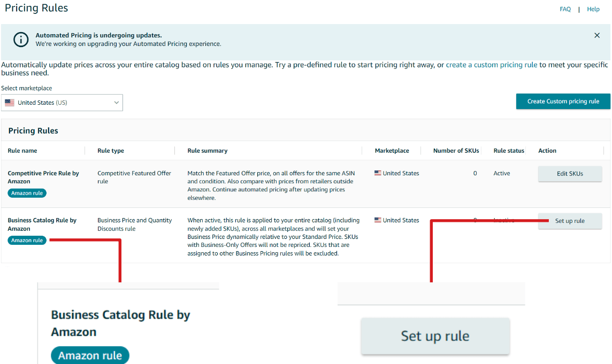Click the magnified Amazon rule badge at bottom
The height and width of the screenshot is (364, 612).
pyautogui.click(x=90, y=355)
